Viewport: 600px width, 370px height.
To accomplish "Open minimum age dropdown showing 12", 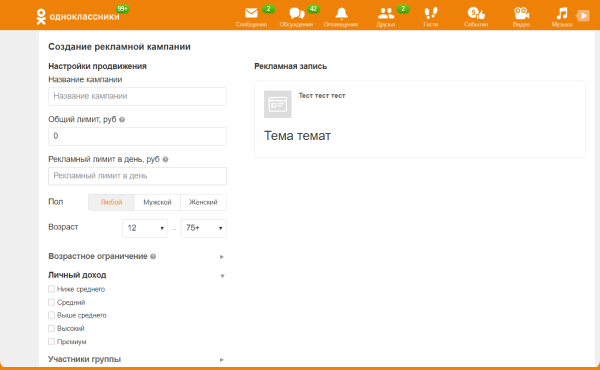I will point(145,228).
